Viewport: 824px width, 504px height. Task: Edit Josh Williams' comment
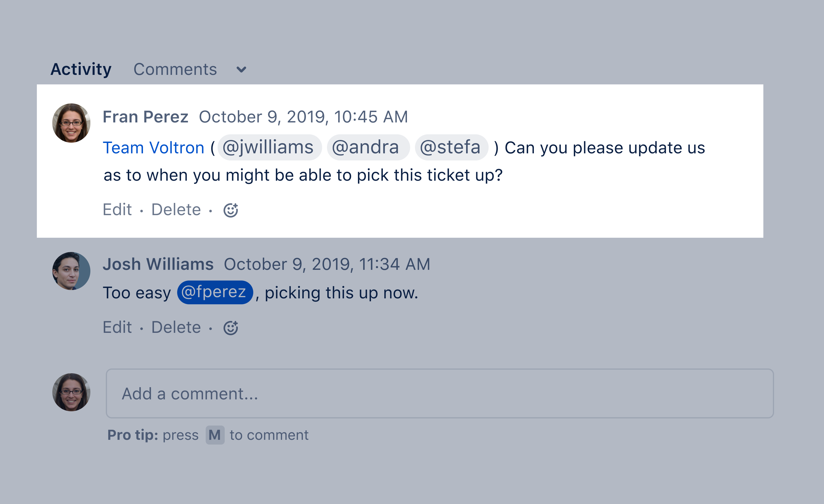pyautogui.click(x=117, y=327)
